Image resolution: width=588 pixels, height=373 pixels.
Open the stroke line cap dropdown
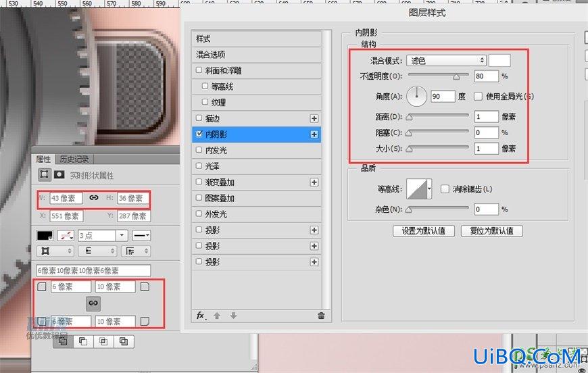coord(97,251)
